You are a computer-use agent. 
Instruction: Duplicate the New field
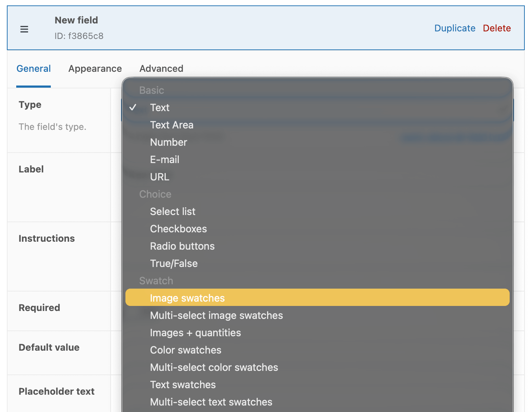coord(455,28)
